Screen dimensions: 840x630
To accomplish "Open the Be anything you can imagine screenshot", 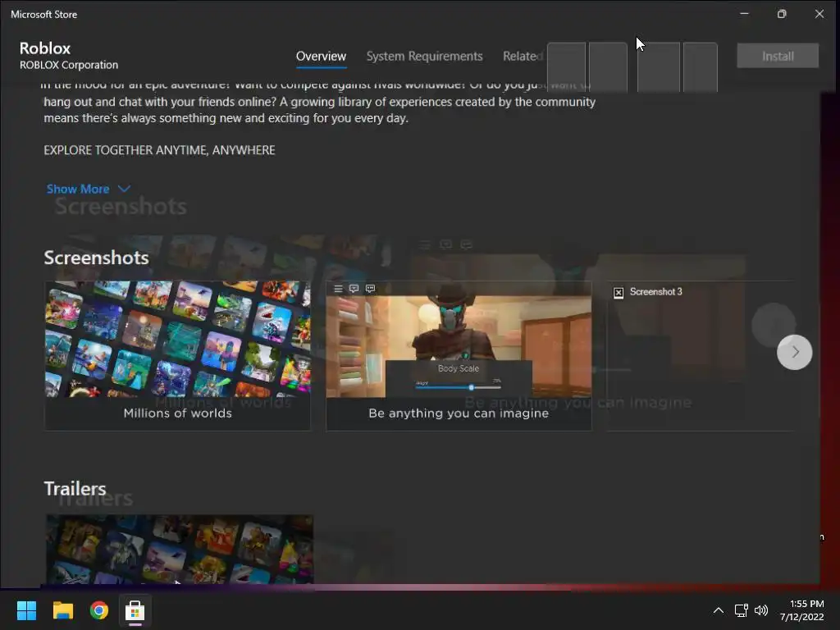I will point(459,356).
